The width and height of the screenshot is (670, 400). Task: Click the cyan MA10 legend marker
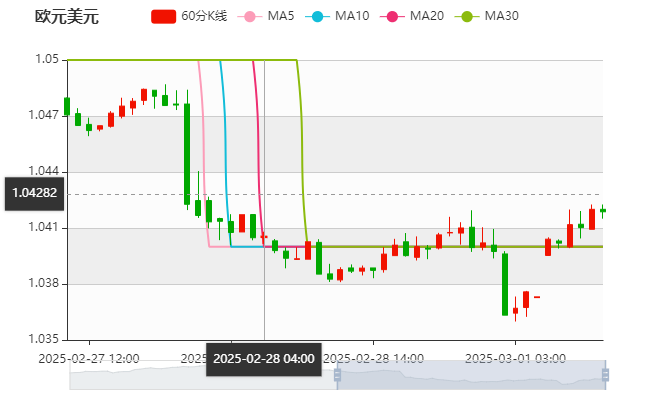[318, 16]
